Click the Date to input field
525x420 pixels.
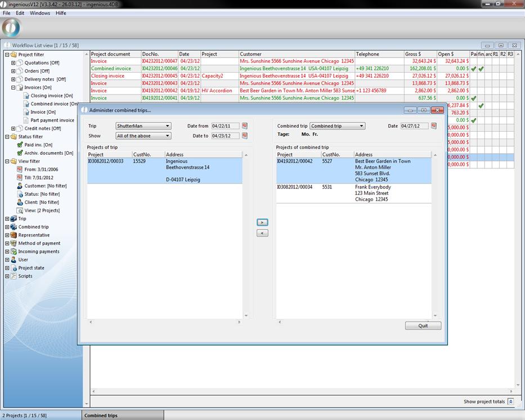[x=225, y=136]
